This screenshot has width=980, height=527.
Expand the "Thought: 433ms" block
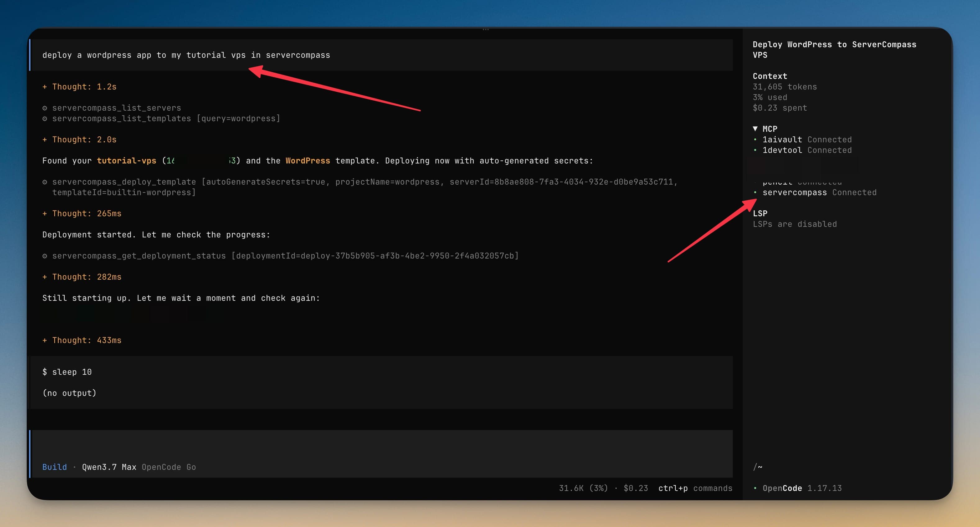pyautogui.click(x=82, y=341)
